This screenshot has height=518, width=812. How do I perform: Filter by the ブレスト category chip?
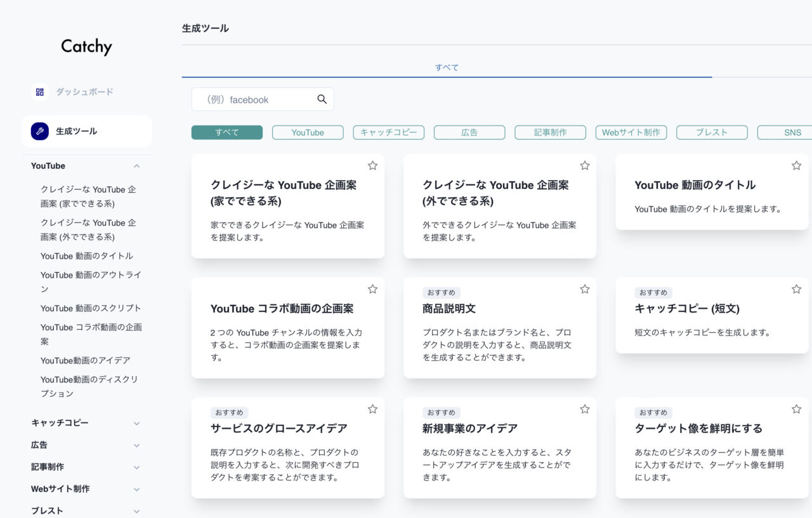coord(712,133)
